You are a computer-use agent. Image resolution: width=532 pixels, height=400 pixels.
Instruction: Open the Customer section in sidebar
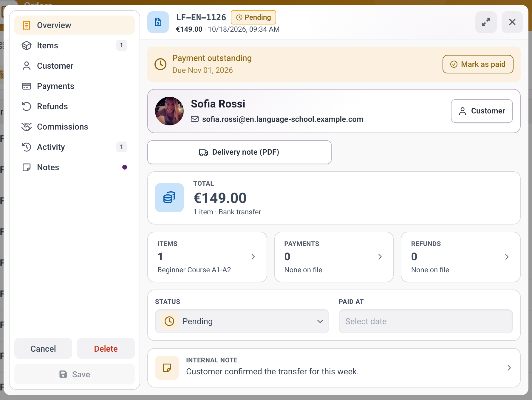coord(75,66)
